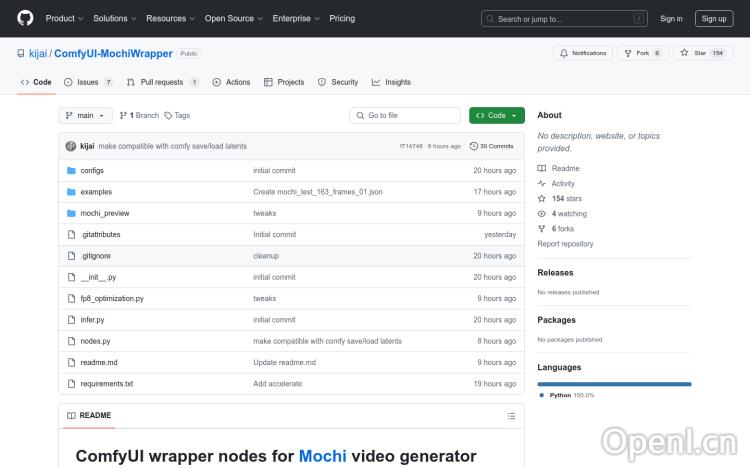The image size is (750, 468).
Task: Click the configs folder icon
Action: (71, 171)
